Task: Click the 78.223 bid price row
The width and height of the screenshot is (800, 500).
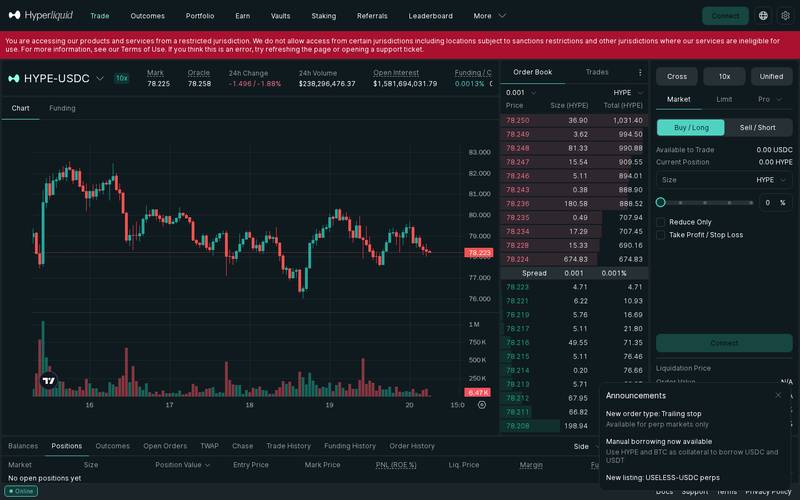Action: click(x=574, y=287)
